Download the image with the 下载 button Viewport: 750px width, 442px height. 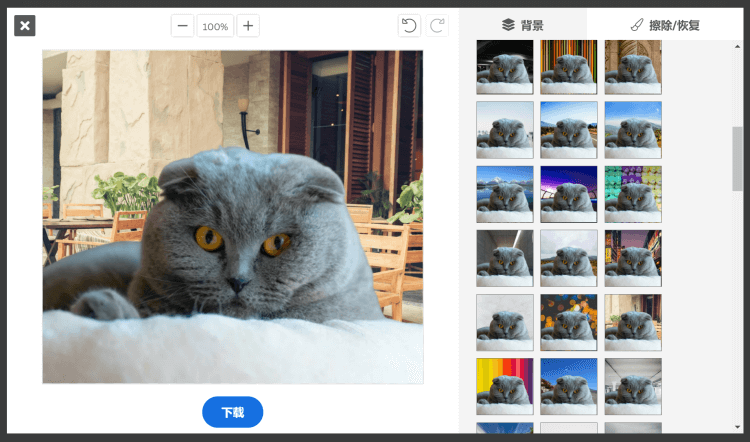tap(232, 412)
